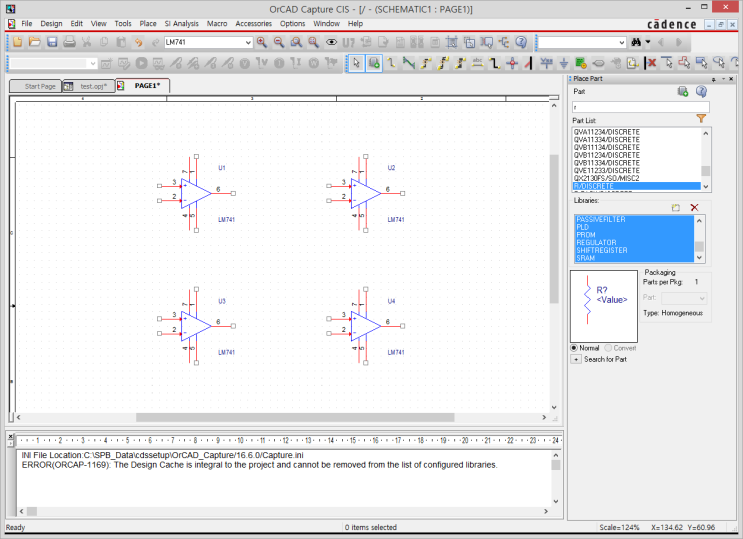743x539 pixels.
Task: Zoom to fit all schematic contents
Action: [x=314, y=42]
